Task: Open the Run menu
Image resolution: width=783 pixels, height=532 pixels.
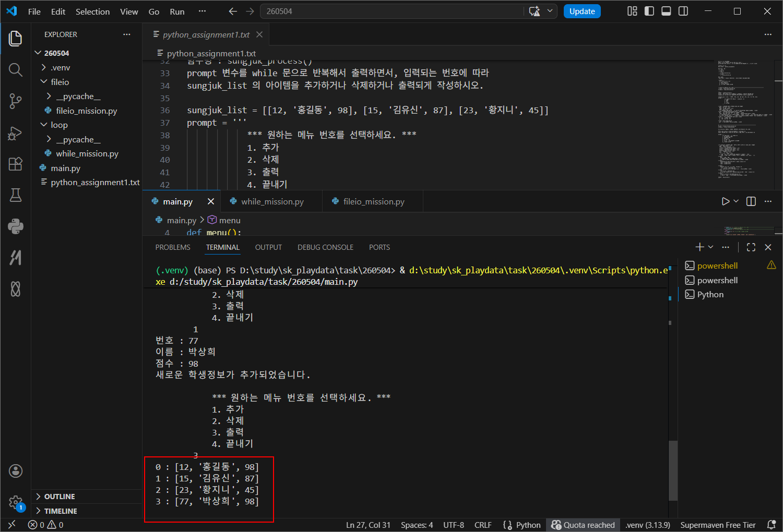Action: pyautogui.click(x=177, y=11)
